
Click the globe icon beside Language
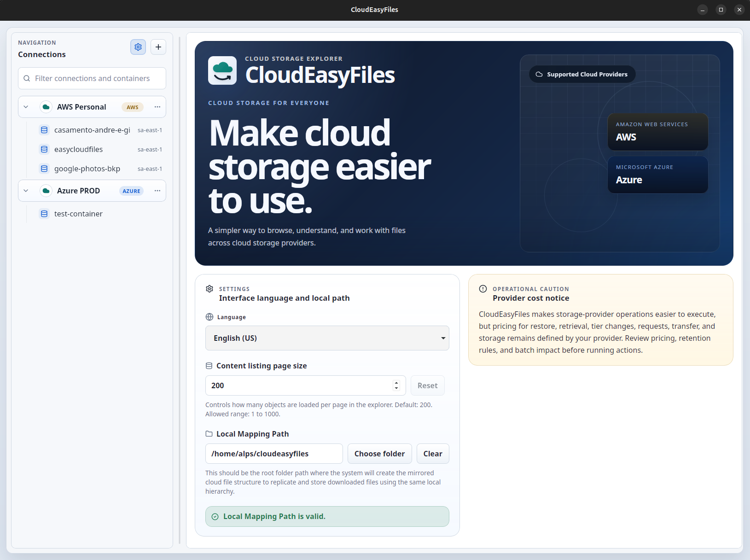209,317
